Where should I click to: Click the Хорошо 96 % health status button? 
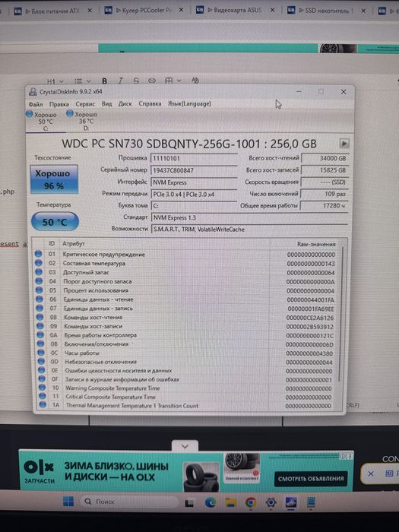pyautogui.click(x=54, y=179)
